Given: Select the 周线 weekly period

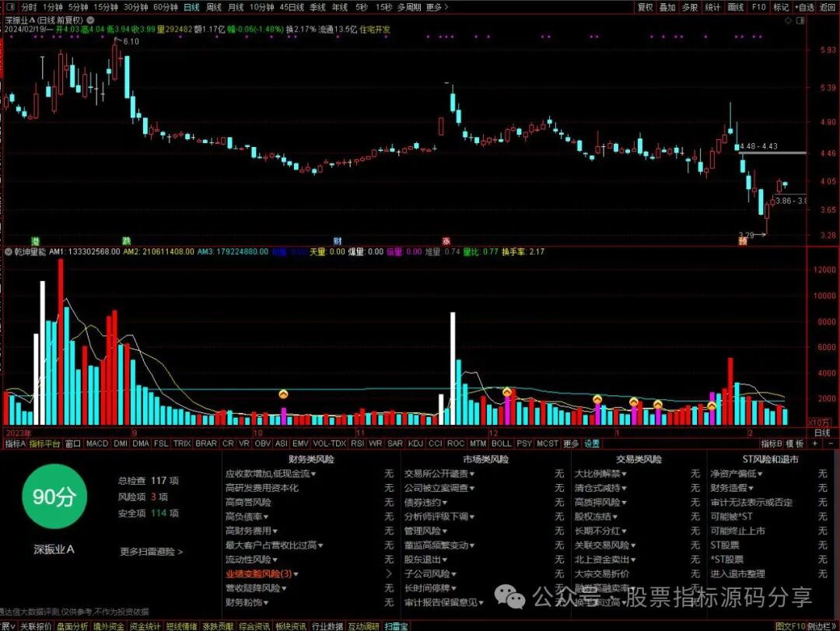Looking at the screenshot, I should pyautogui.click(x=214, y=7).
